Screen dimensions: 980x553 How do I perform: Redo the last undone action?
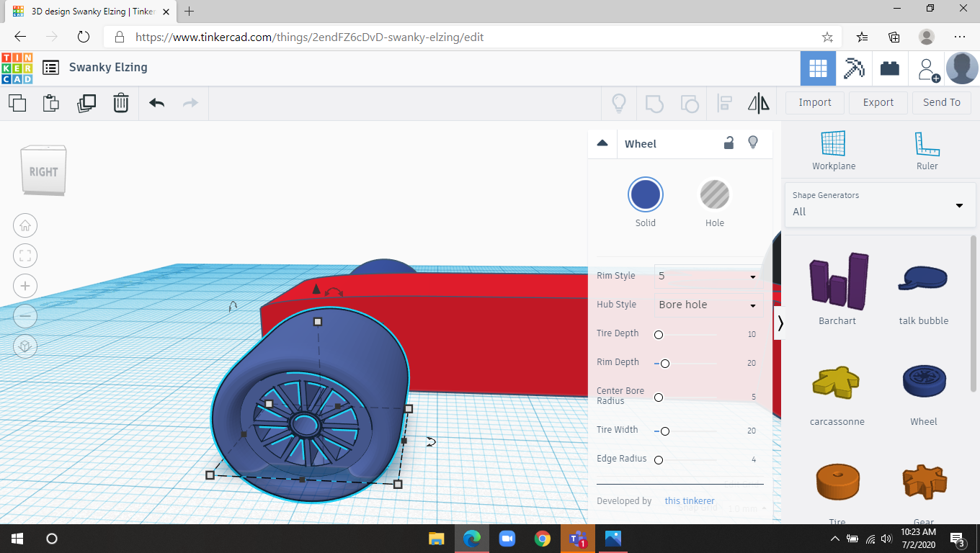(190, 103)
